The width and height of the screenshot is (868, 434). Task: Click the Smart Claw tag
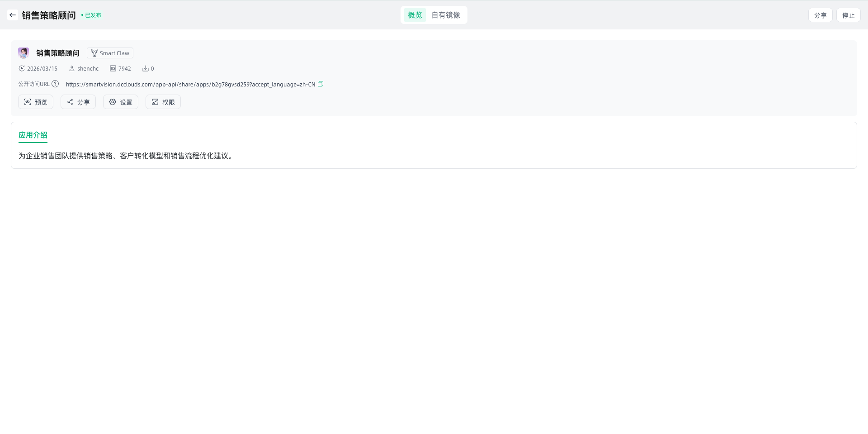pyautogui.click(x=110, y=53)
